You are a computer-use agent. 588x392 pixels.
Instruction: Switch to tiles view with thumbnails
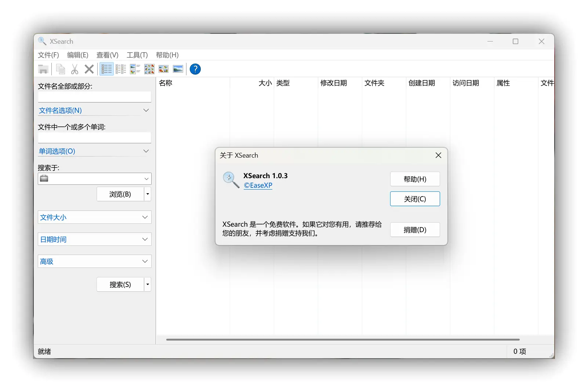[135, 69]
